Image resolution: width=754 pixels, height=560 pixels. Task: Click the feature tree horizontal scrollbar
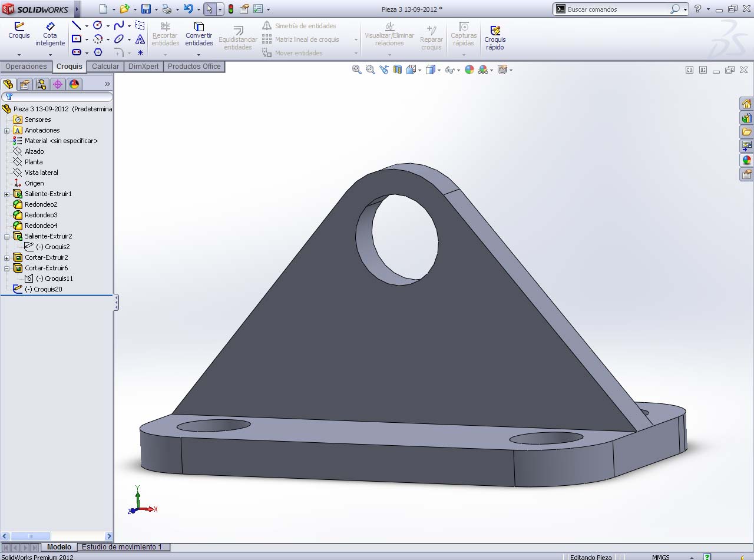tap(31, 536)
